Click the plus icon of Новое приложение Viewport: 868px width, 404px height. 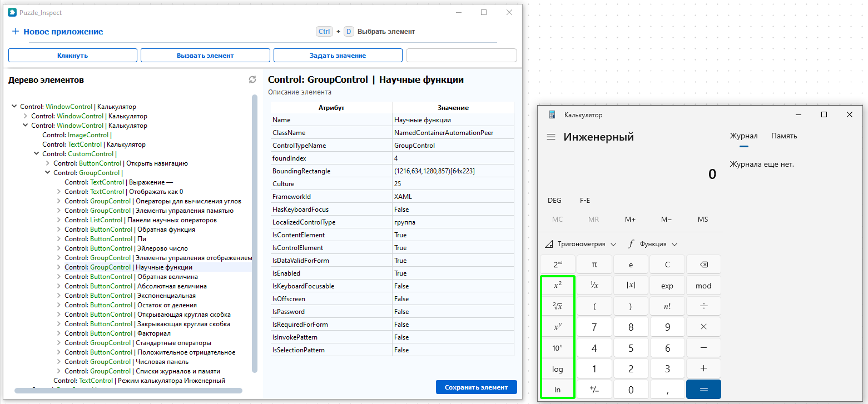pos(16,32)
